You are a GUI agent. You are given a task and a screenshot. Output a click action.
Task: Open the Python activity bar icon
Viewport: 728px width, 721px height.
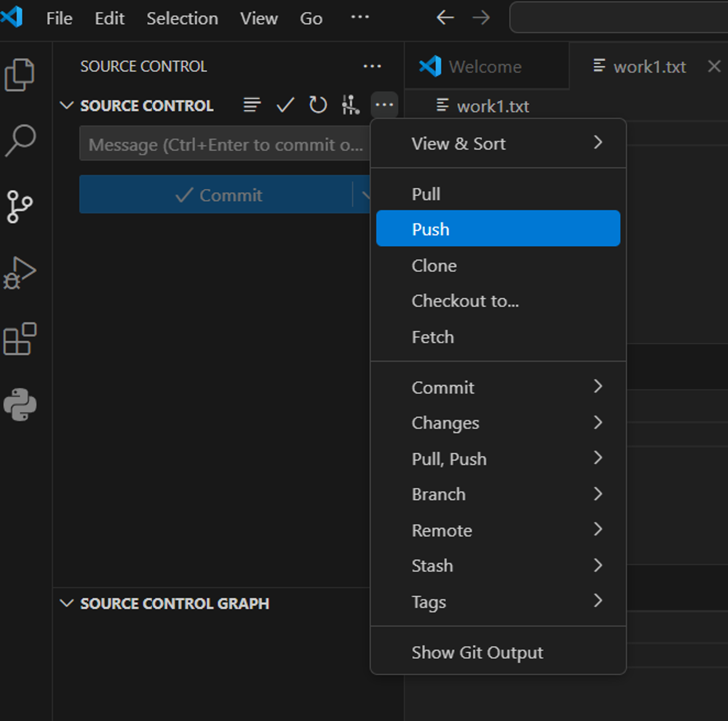pyautogui.click(x=20, y=405)
